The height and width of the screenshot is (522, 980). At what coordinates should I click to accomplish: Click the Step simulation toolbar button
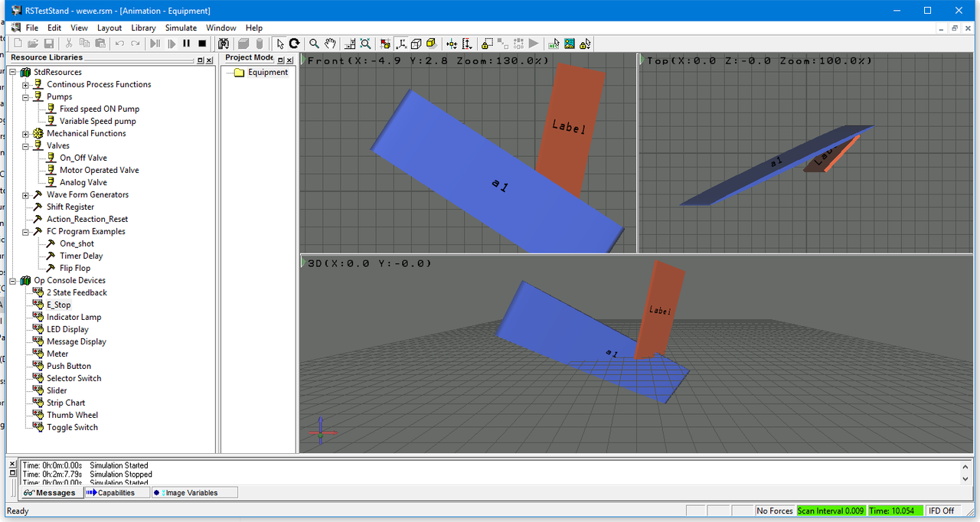click(x=155, y=44)
